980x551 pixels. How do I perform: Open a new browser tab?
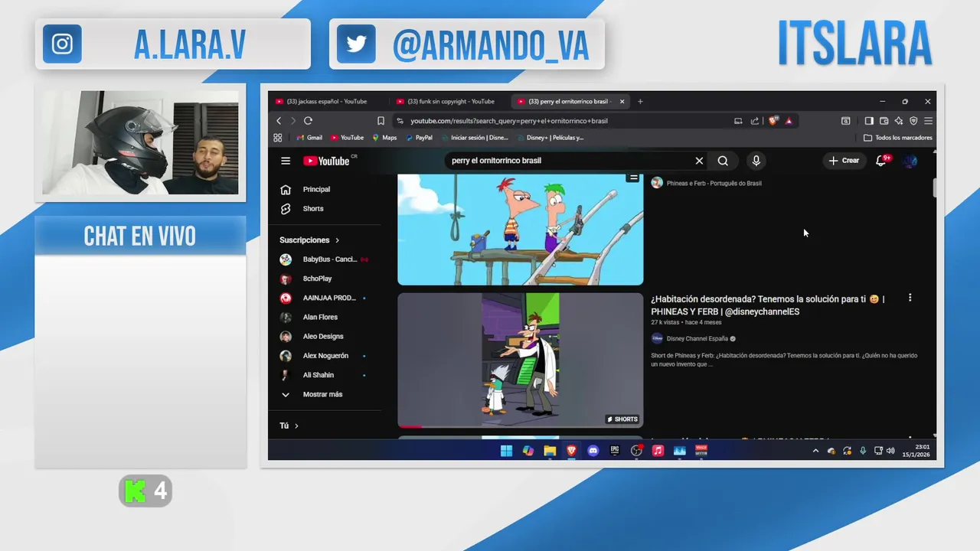click(641, 101)
